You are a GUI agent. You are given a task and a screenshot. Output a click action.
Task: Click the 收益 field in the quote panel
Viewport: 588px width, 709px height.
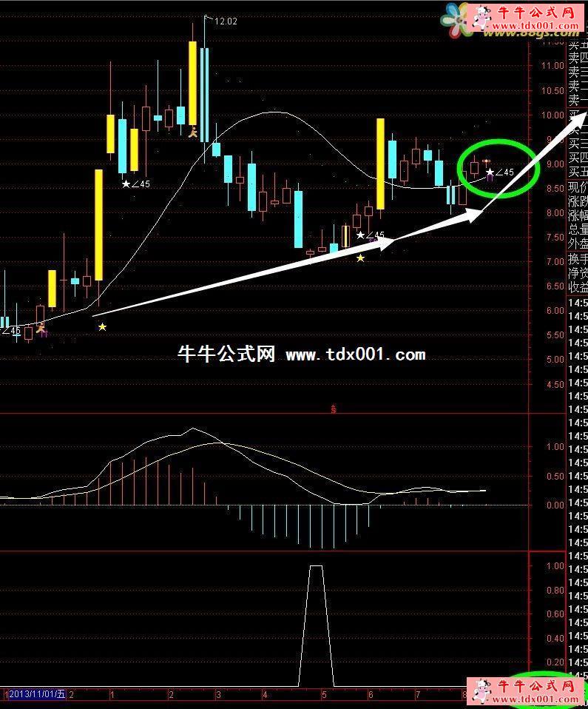point(578,287)
